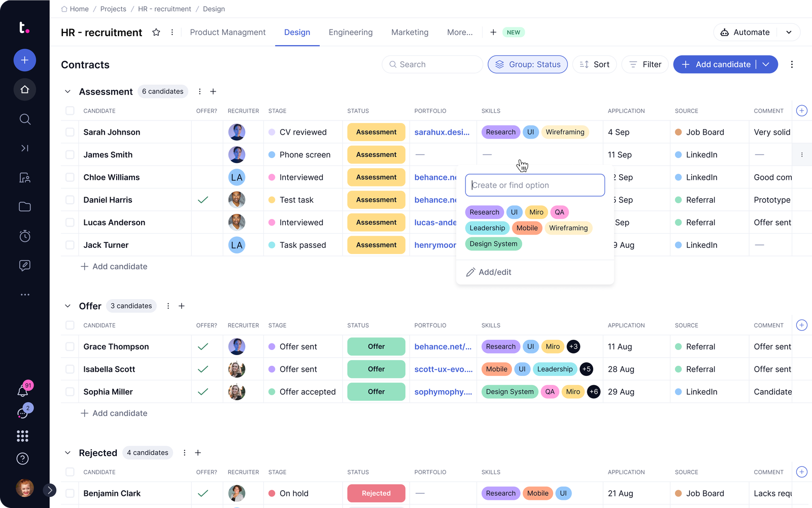Select Chloe Williams row checkbox
Screen dimensions: 812x508
[x=70, y=177]
